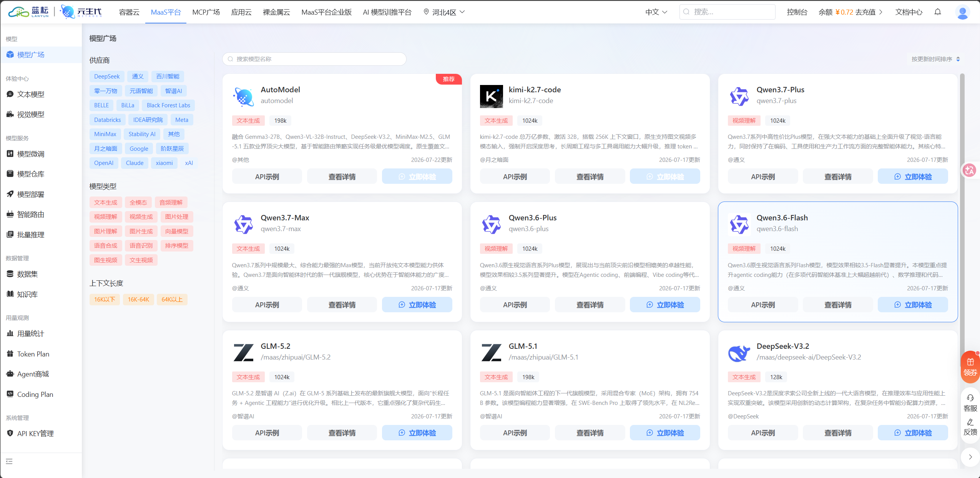This screenshot has height=478, width=980.
Task: Click the 领券 coupon button
Action: click(x=970, y=367)
